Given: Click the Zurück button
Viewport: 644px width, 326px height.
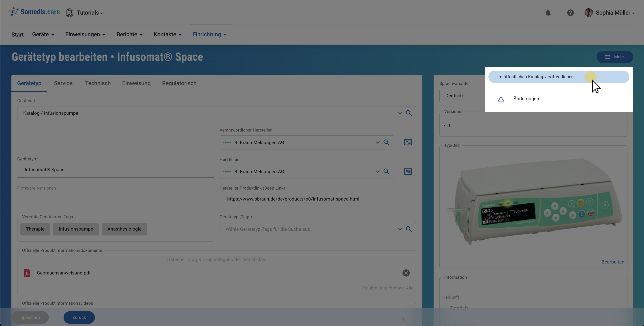Looking at the screenshot, I should tap(79, 317).
